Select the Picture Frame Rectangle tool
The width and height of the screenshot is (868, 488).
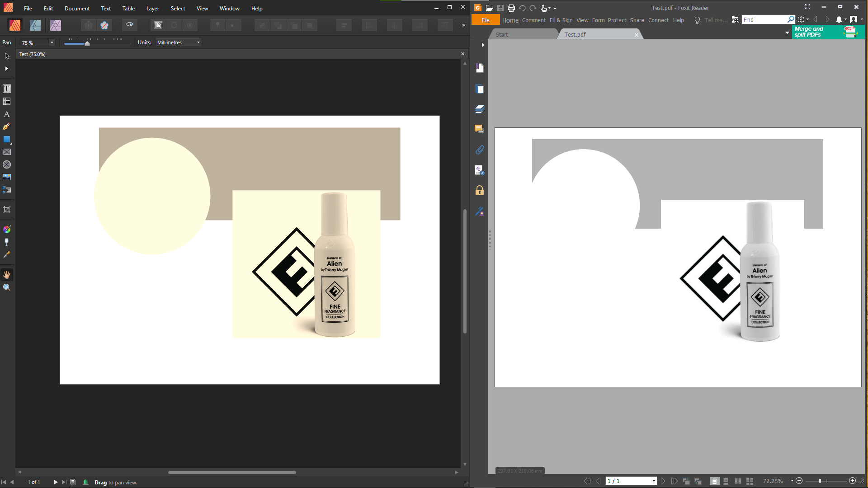click(7, 152)
